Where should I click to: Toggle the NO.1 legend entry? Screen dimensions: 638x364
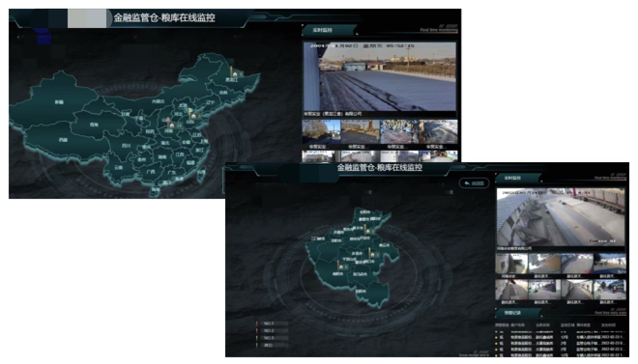[272, 323]
